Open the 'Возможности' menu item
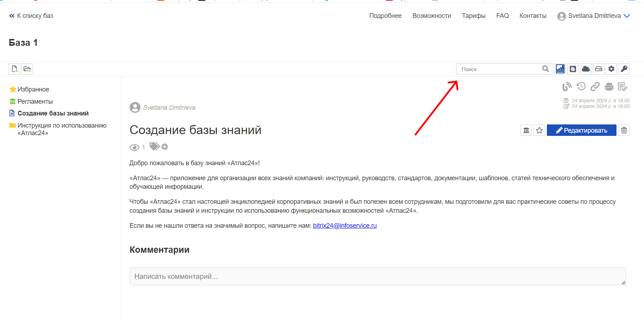 432,16
